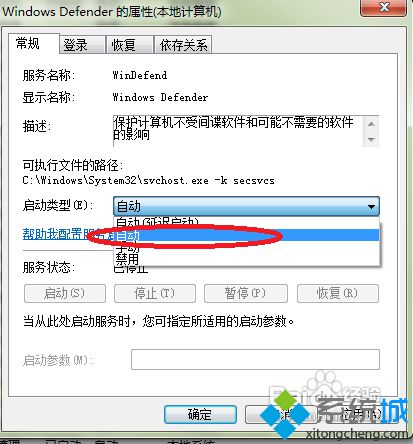Viewport: 413px width, 444px height.
Task: Click the description scroll up arrow
Action: pyautogui.click(x=371, y=124)
